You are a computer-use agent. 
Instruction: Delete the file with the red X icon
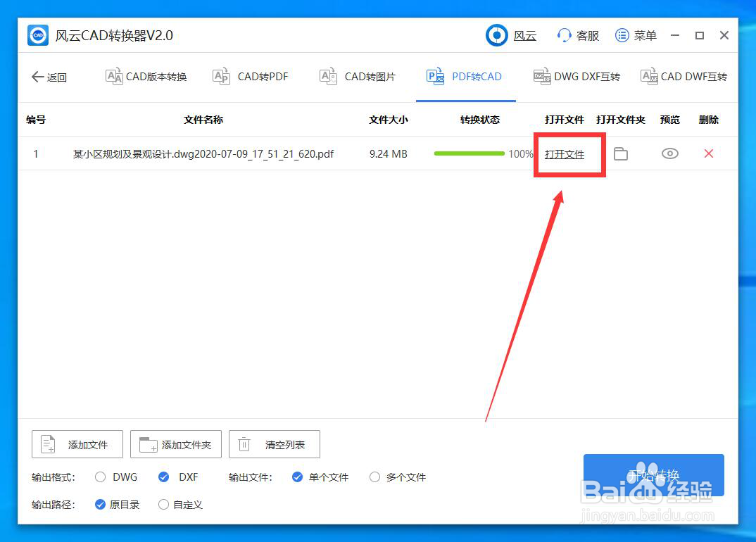click(x=709, y=153)
